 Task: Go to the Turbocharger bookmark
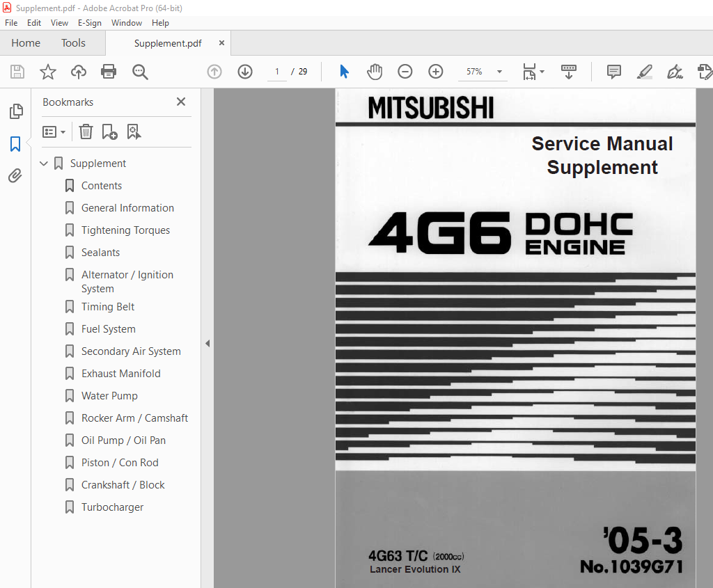point(112,507)
